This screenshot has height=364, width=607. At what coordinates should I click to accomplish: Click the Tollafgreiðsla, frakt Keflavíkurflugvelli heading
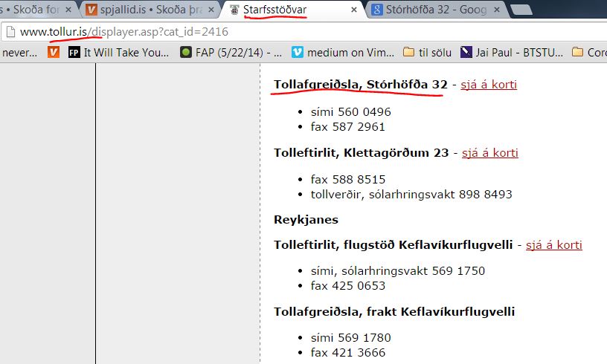(394, 311)
